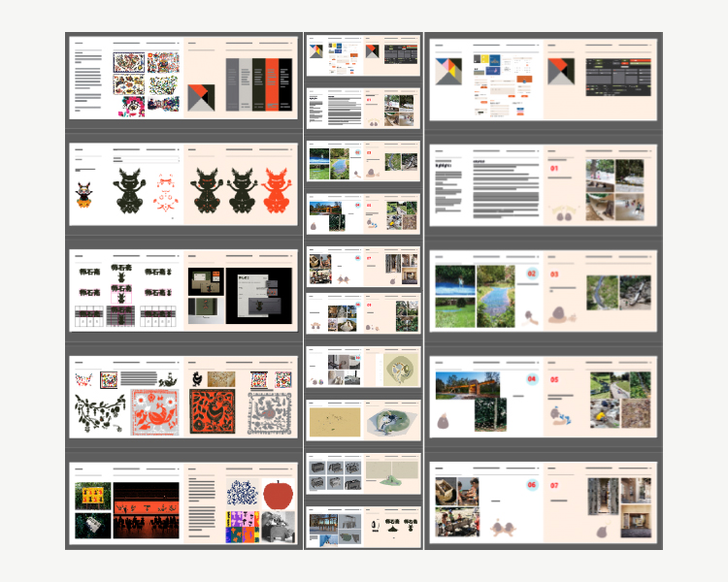This screenshot has height=582, width=728.
Task: Click the red 01 number in right column
Action: [x=556, y=169]
